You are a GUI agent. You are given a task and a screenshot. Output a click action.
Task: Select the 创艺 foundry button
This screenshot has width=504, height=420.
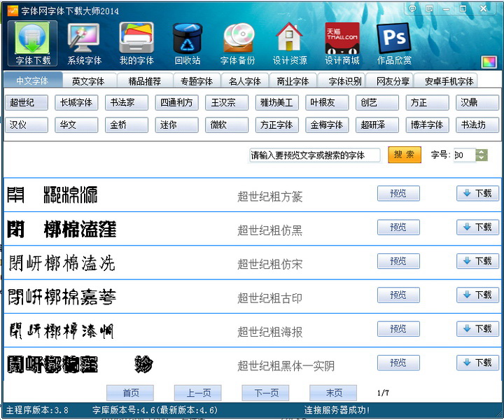coord(377,102)
